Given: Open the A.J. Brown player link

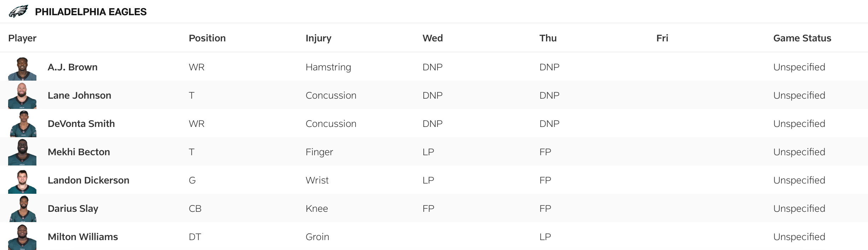Looking at the screenshot, I should [x=72, y=67].
